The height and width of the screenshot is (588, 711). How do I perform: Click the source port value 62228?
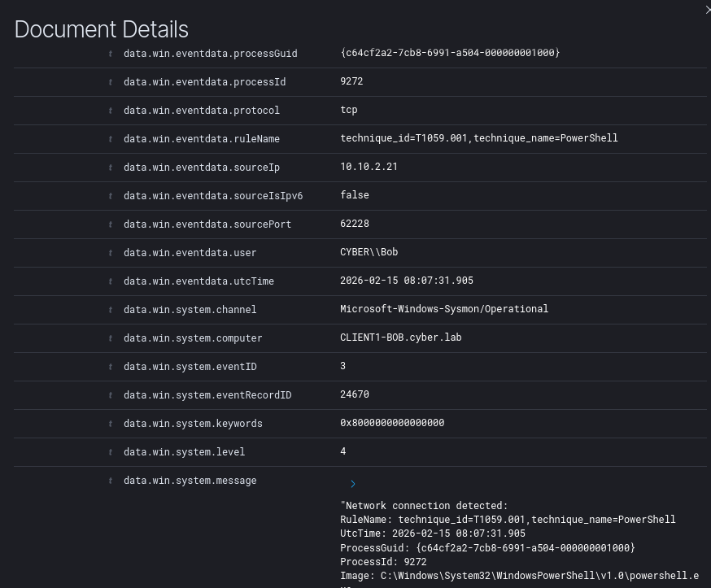[x=354, y=224]
